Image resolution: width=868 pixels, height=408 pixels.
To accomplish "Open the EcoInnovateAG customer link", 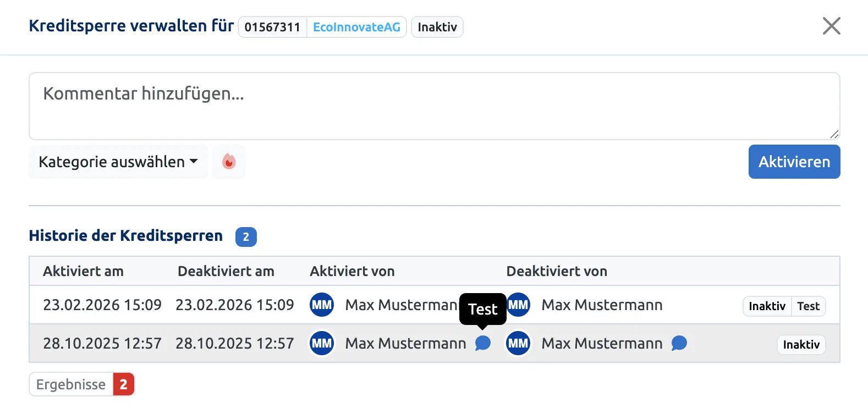I will (356, 27).
